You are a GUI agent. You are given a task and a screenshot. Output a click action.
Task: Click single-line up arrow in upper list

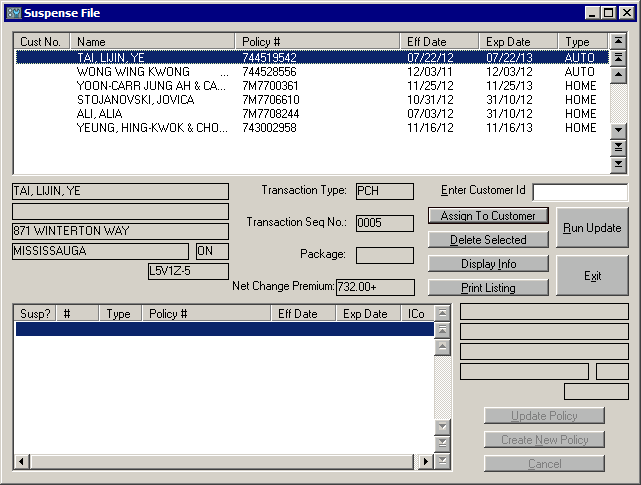click(618, 72)
